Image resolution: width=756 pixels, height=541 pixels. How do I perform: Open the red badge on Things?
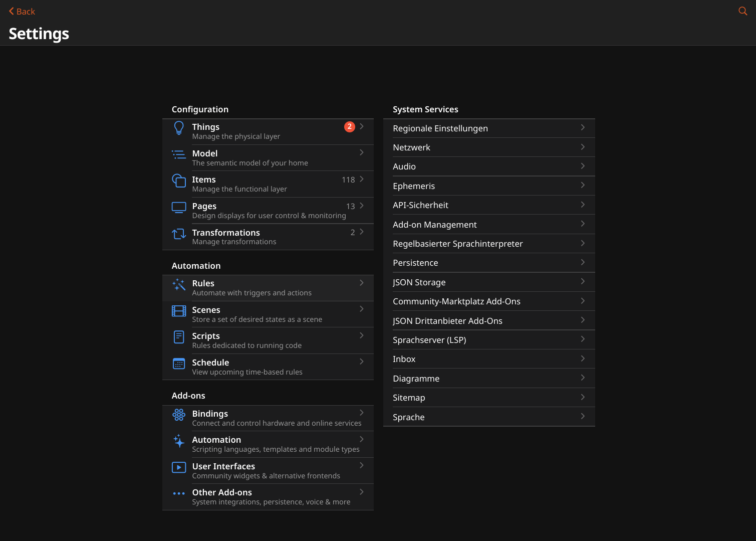pos(349,127)
